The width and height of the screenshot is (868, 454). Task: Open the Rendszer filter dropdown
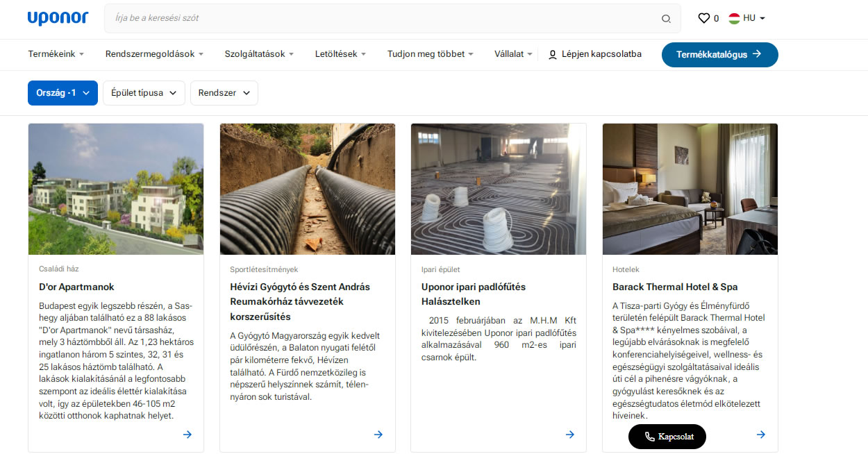[224, 93]
